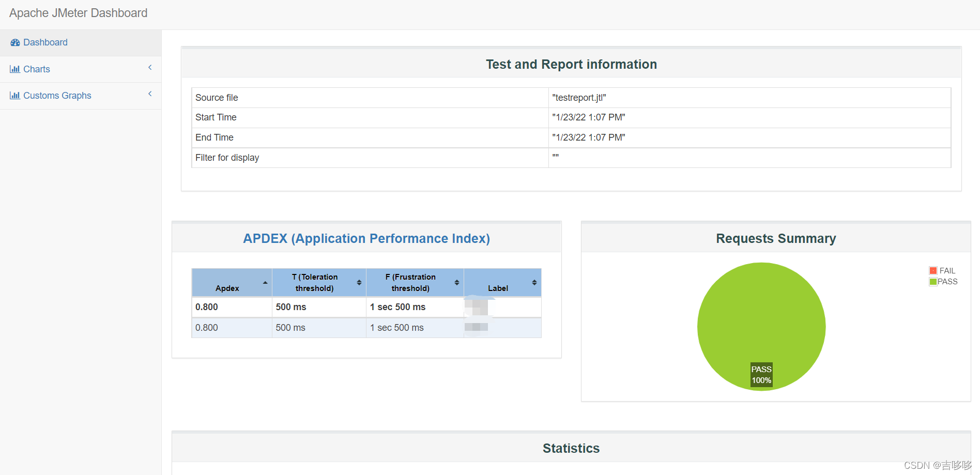
Task: Click the PASS 100% pie label
Action: (761, 375)
